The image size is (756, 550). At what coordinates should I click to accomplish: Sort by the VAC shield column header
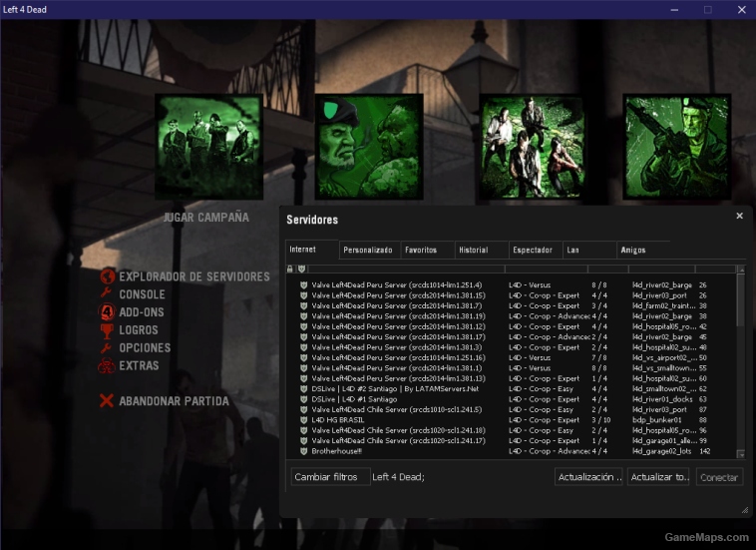[302, 269]
